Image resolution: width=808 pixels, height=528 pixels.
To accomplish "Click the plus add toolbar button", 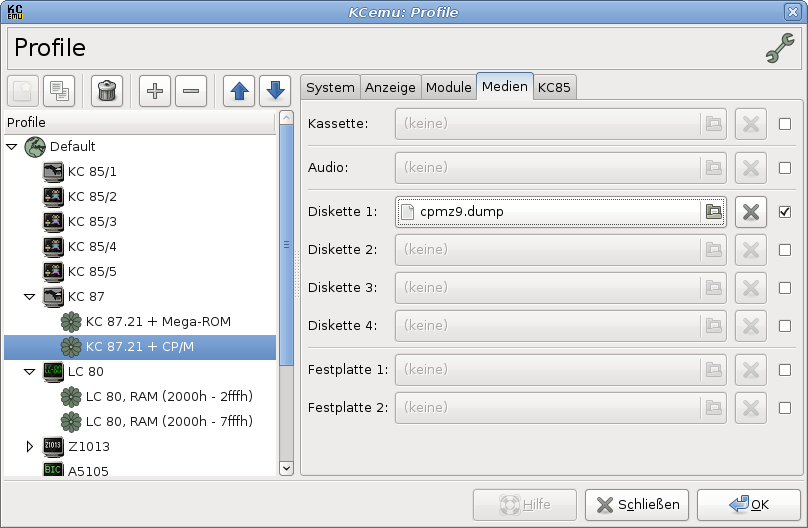I will click(155, 91).
